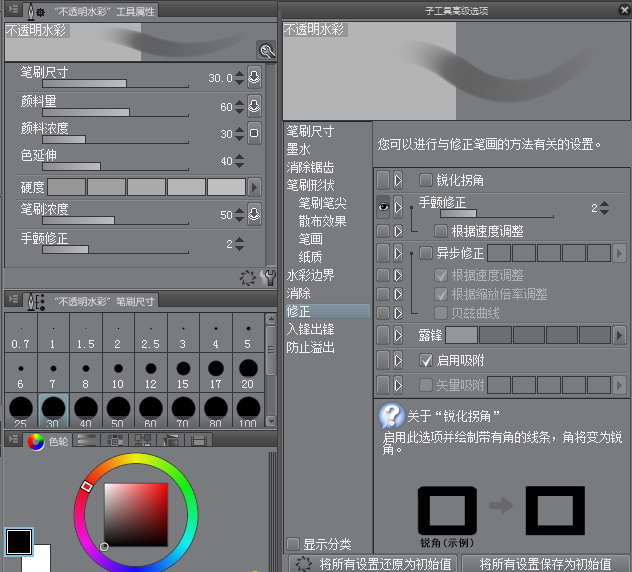Toggle tool property display box for 锐化拐角
The height and width of the screenshot is (572, 632).
[383, 180]
